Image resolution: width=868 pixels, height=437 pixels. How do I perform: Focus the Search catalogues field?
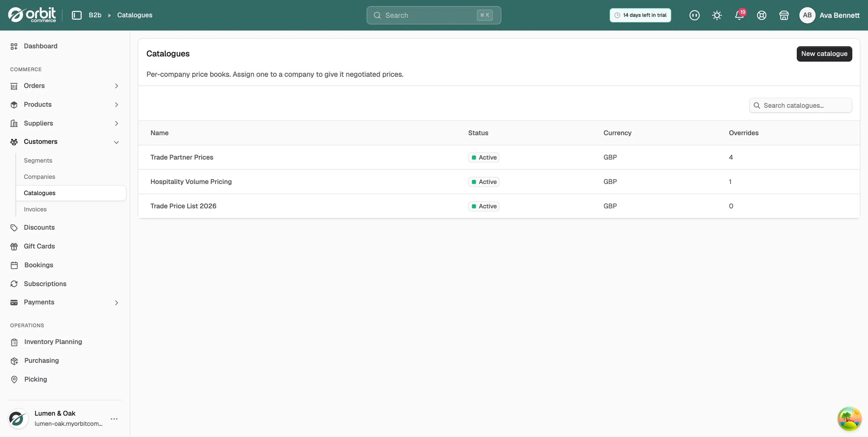coord(800,105)
